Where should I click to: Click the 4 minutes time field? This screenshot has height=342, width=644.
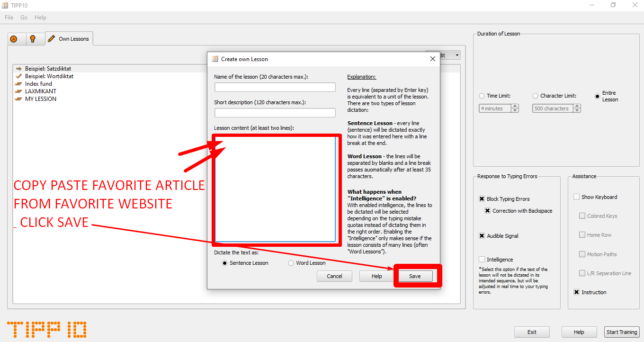pyautogui.click(x=495, y=108)
